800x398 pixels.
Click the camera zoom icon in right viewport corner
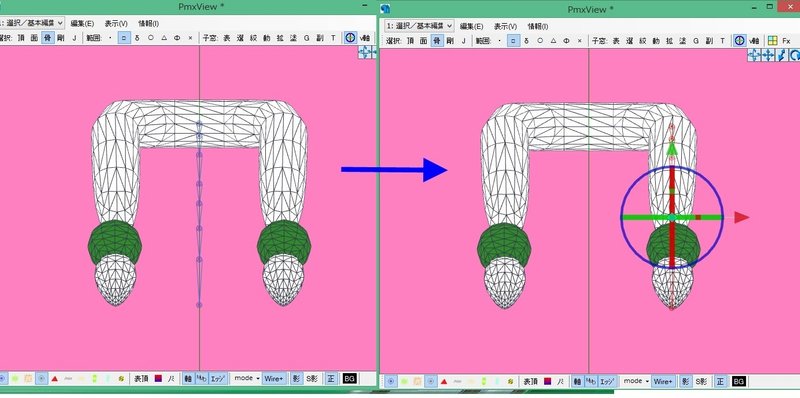click(x=782, y=55)
